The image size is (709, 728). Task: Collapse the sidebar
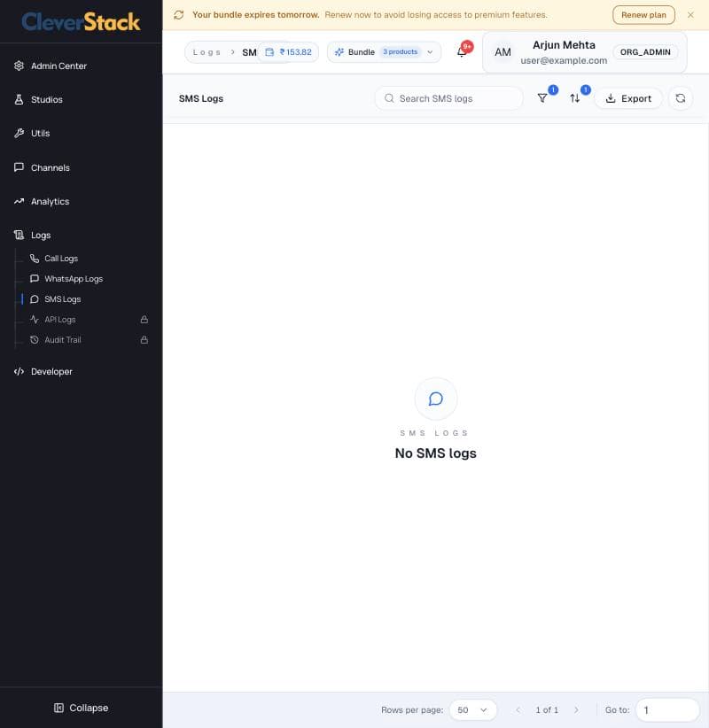81,708
